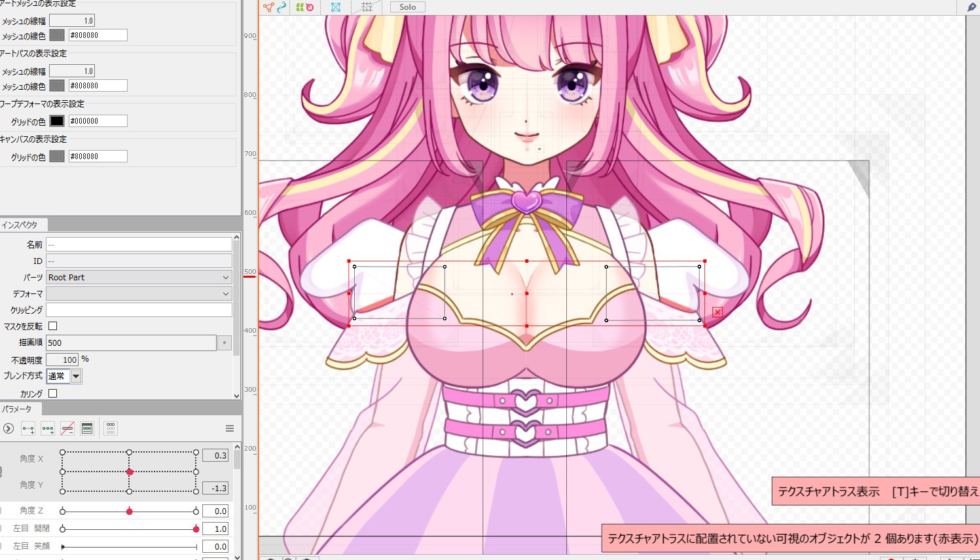Click the 左目 笑顔 parameter label
The width and height of the screenshot is (980, 560).
31,546
